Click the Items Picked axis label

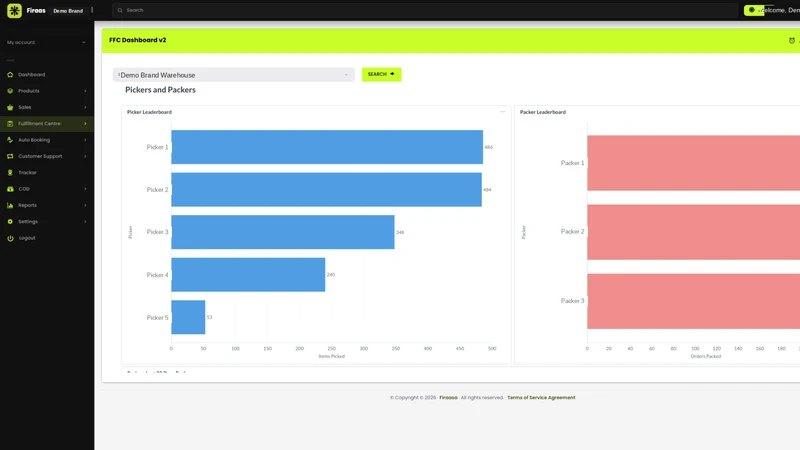coord(332,356)
